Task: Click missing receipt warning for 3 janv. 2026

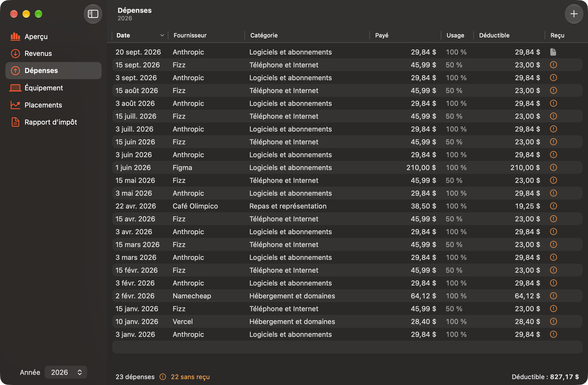Action: [x=553, y=334]
